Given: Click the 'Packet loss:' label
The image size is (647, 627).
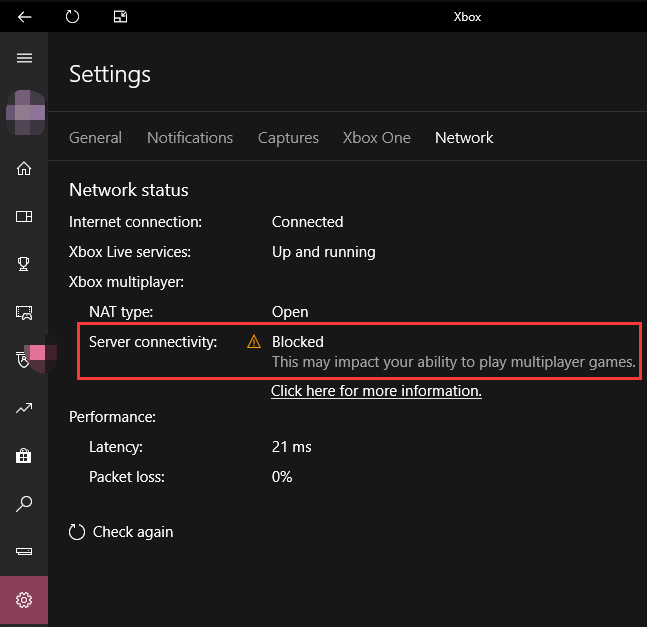Looking at the screenshot, I should coord(127,477).
